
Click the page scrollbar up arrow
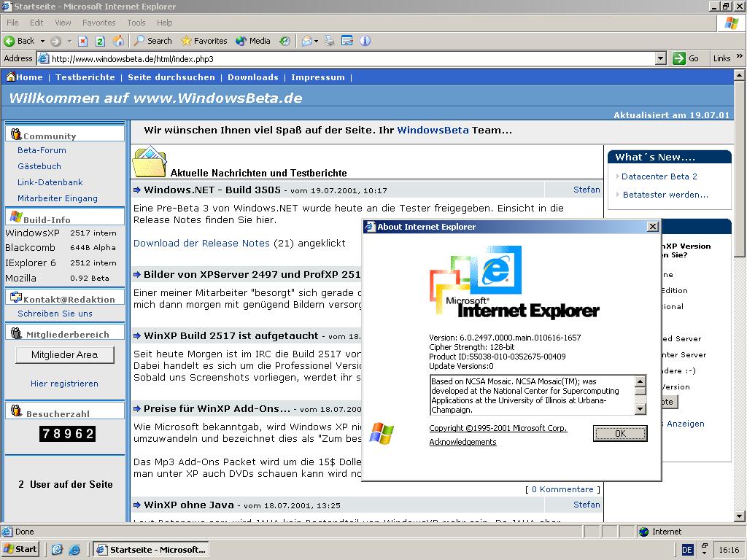click(740, 75)
